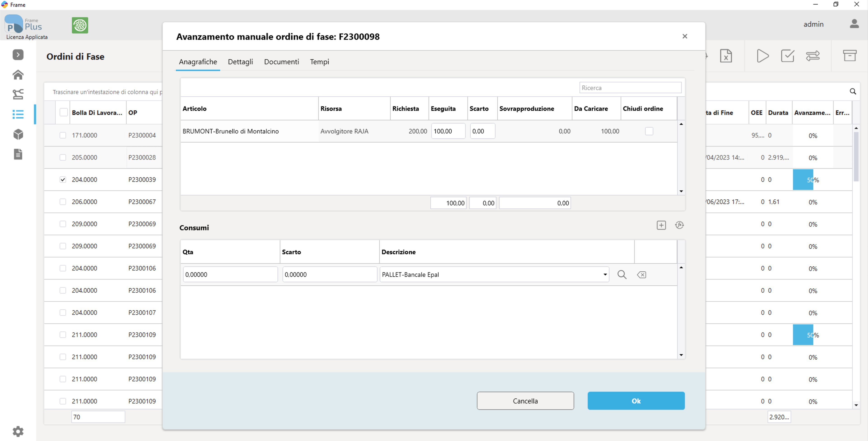Uncheck the row 204.0000 P2300039 checkbox
The image size is (868, 441).
(x=63, y=180)
